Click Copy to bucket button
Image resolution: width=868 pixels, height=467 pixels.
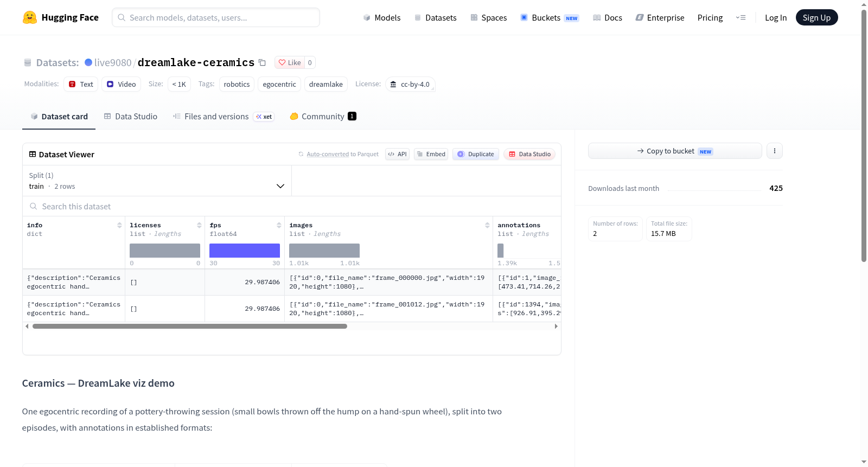point(675,151)
